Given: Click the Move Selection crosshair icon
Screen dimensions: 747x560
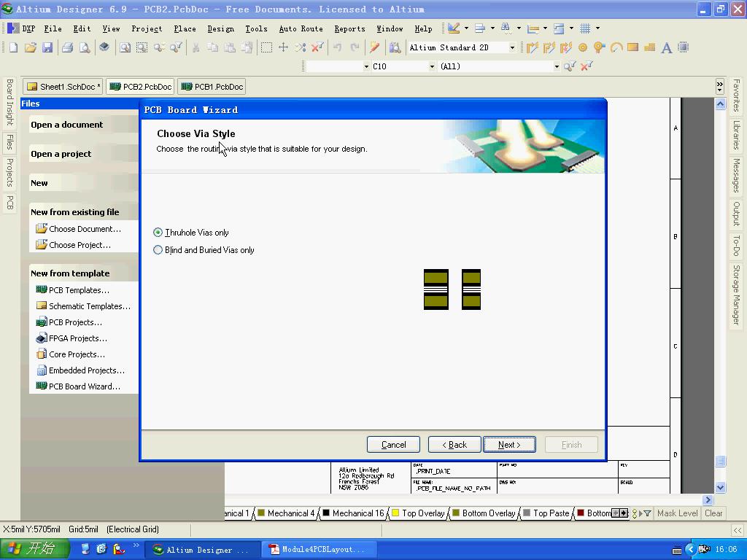Looking at the screenshot, I should coord(284,47).
